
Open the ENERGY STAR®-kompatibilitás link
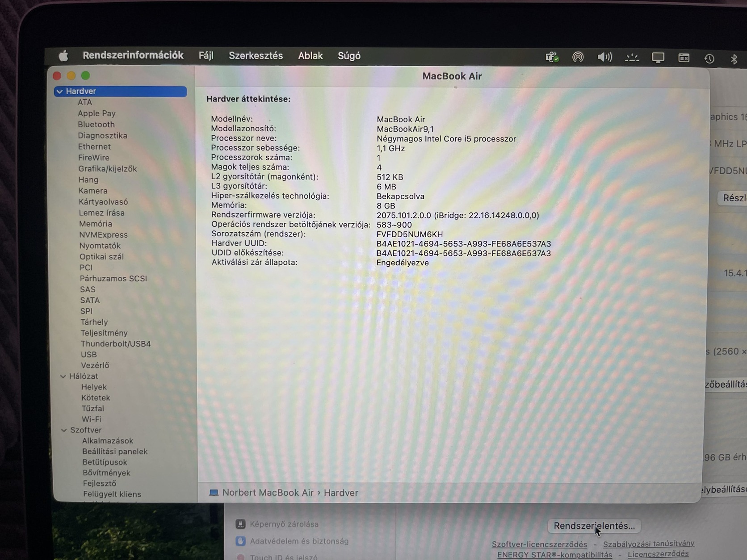point(554,555)
